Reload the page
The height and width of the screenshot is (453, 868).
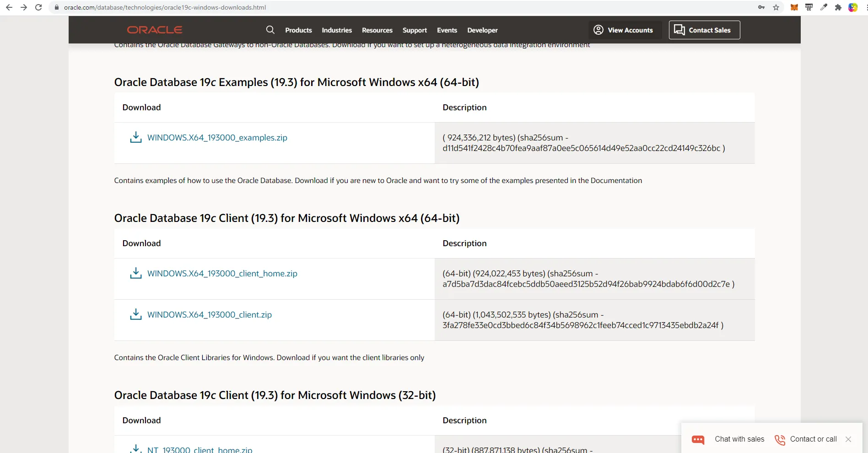point(38,7)
